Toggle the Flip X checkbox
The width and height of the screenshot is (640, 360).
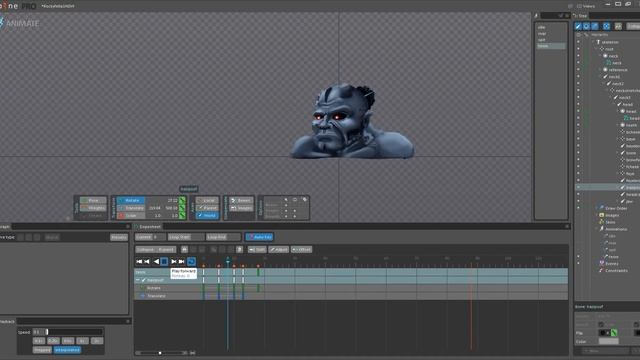point(602,333)
